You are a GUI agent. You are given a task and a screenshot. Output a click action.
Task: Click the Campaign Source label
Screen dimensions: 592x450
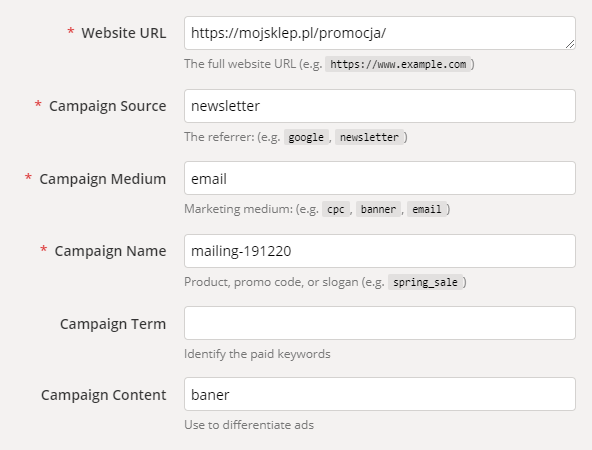[108, 106]
